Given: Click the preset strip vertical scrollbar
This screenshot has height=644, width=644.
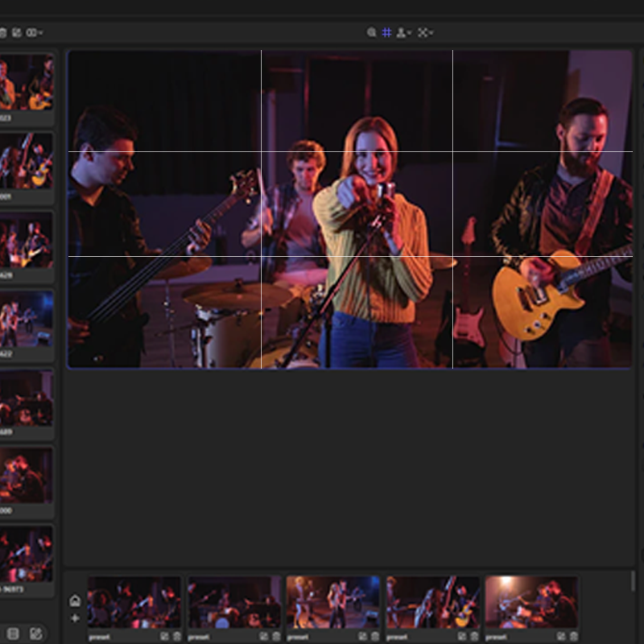Looking at the screenshot, I should click(634, 581).
